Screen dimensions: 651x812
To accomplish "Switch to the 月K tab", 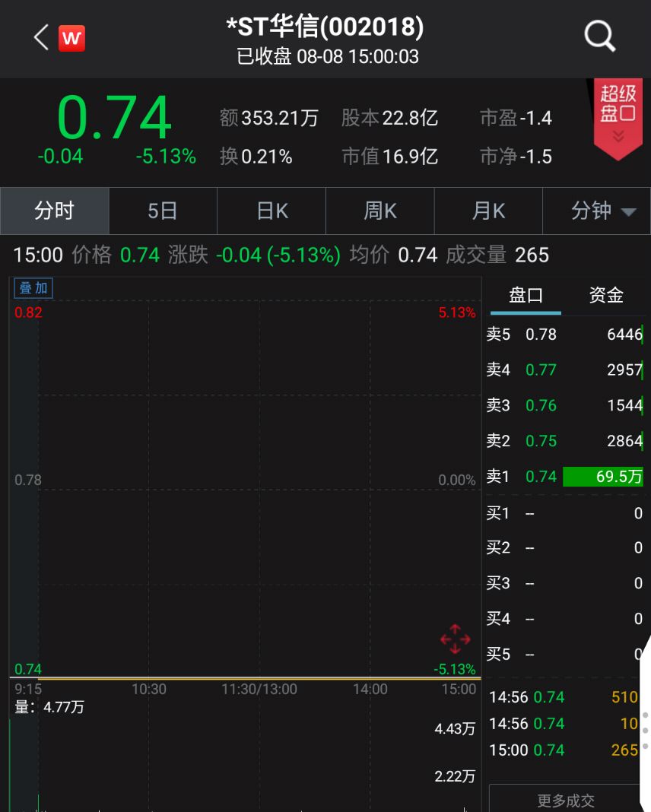I will click(487, 211).
